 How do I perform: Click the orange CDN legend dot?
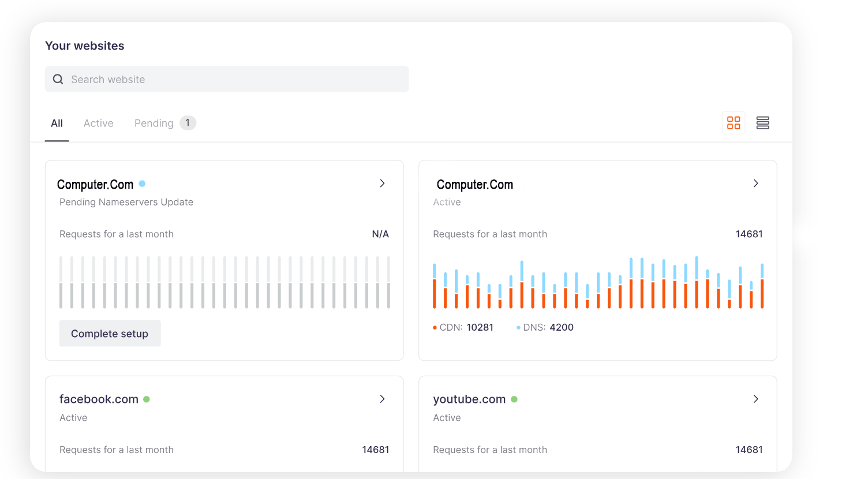pos(435,328)
